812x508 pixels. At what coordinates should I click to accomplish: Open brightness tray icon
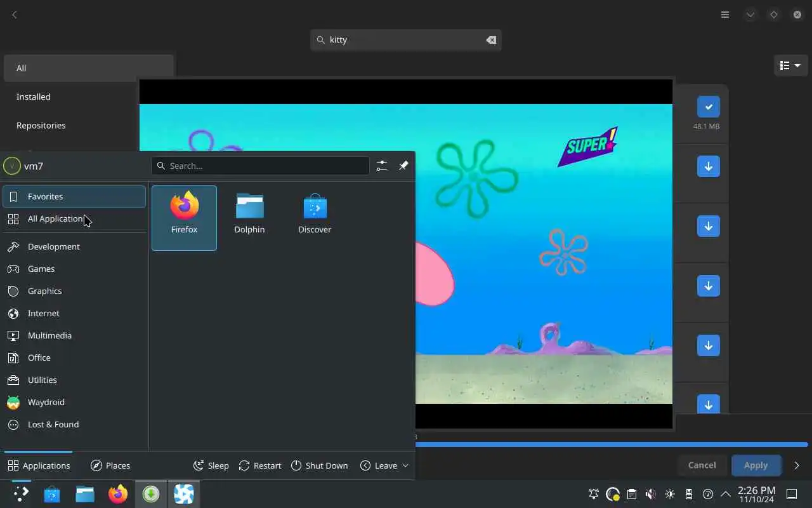670,494
